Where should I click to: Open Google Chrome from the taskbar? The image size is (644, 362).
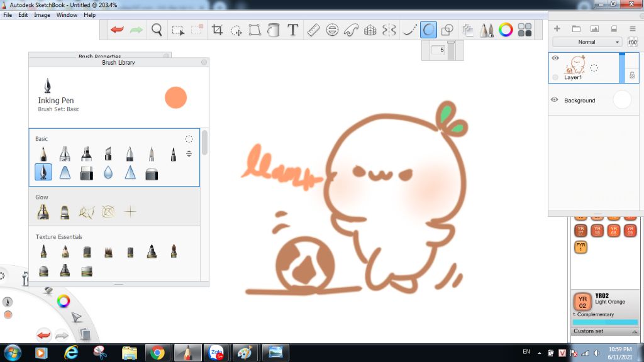pos(157,353)
